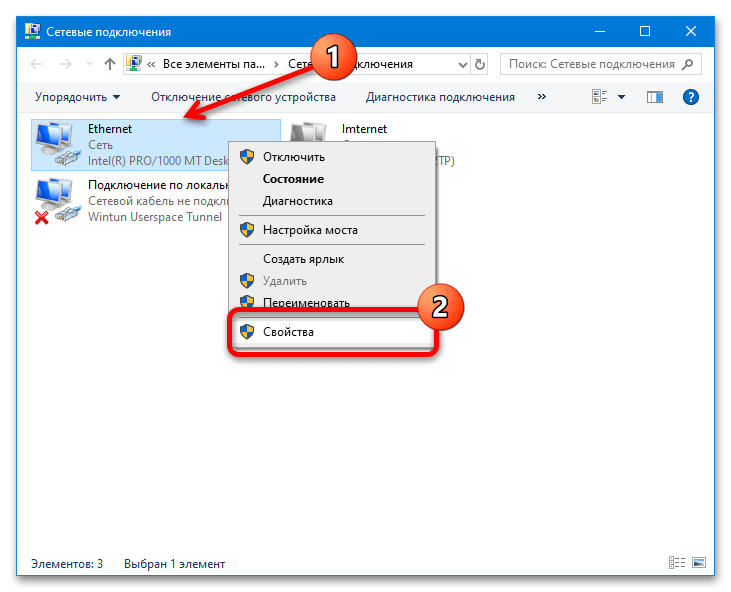Switch to large icons view in status bar
The height and width of the screenshot is (592, 731).
[x=699, y=563]
